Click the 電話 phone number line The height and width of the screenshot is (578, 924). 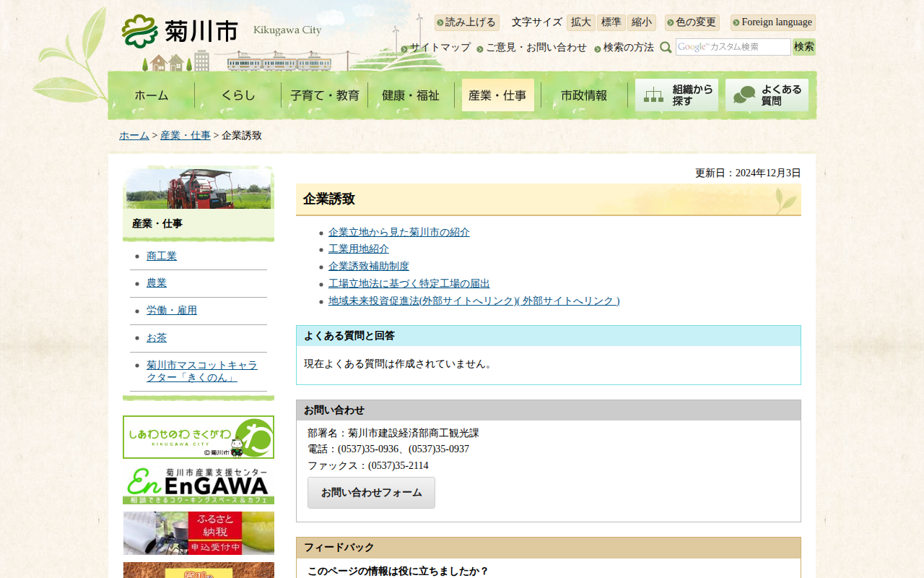coord(388,449)
